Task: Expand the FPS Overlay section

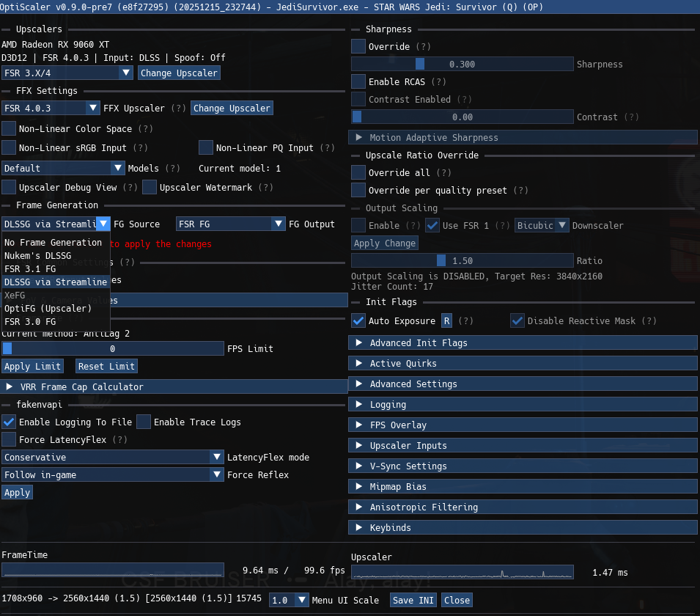Action: [x=522, y=425]
